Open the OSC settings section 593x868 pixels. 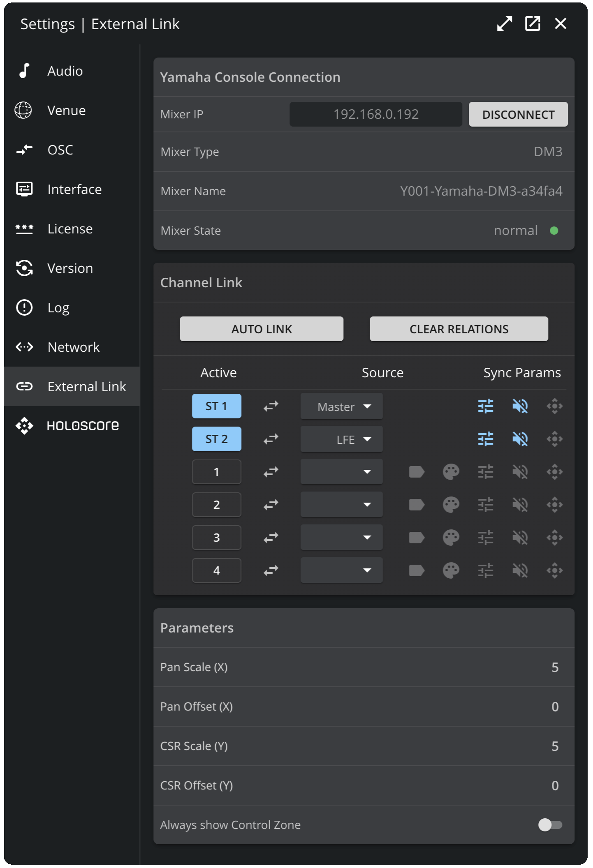click(x=60, y=150)
